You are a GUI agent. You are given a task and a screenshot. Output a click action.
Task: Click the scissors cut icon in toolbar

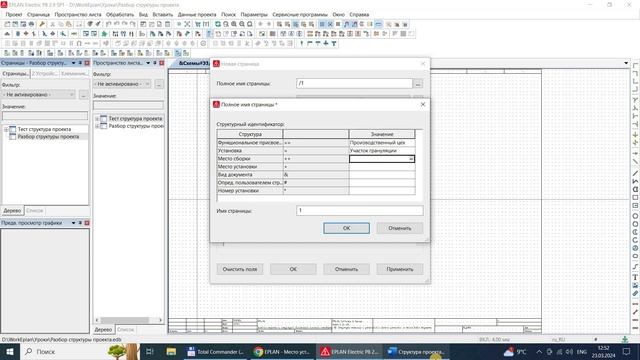53,24
